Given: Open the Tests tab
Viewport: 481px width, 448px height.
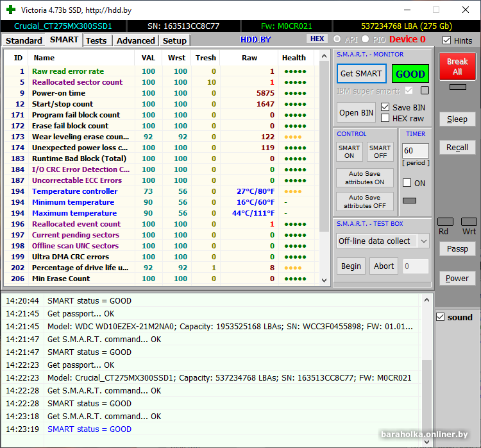Looking at the screenshot, I should coord(96,40).
